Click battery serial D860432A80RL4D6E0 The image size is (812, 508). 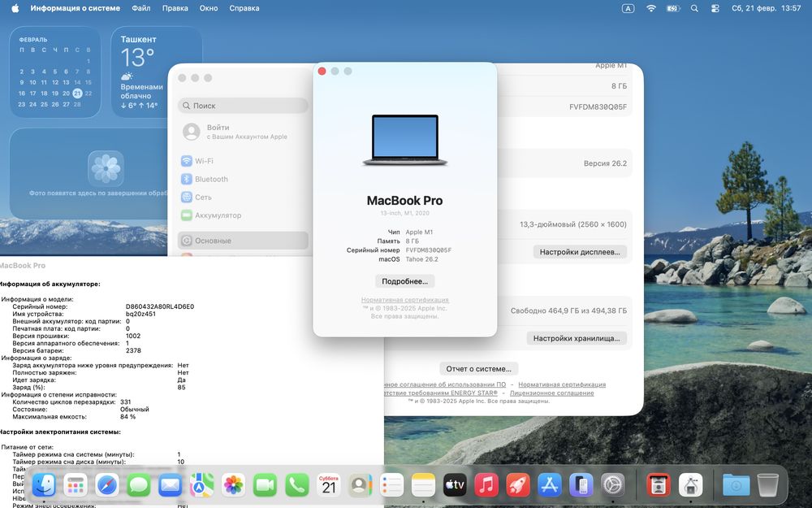tap(160, 306)
